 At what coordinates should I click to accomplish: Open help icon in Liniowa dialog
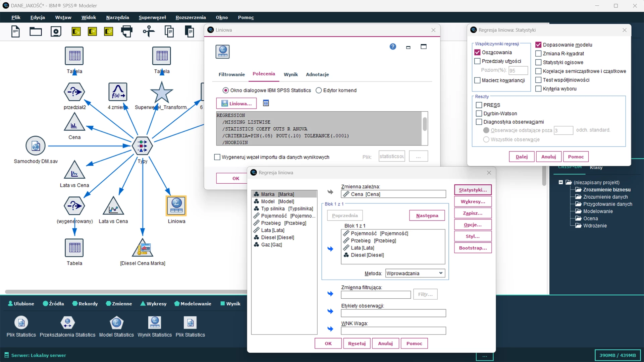point(393,47)
